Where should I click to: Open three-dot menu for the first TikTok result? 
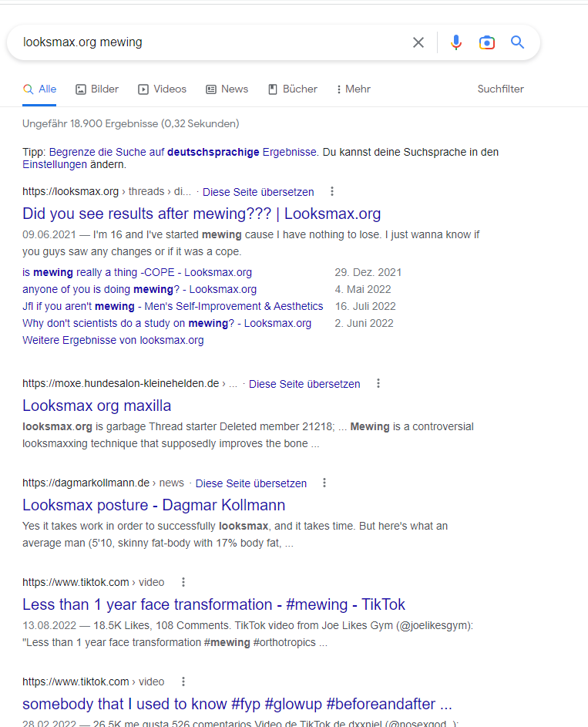point(183,582)
